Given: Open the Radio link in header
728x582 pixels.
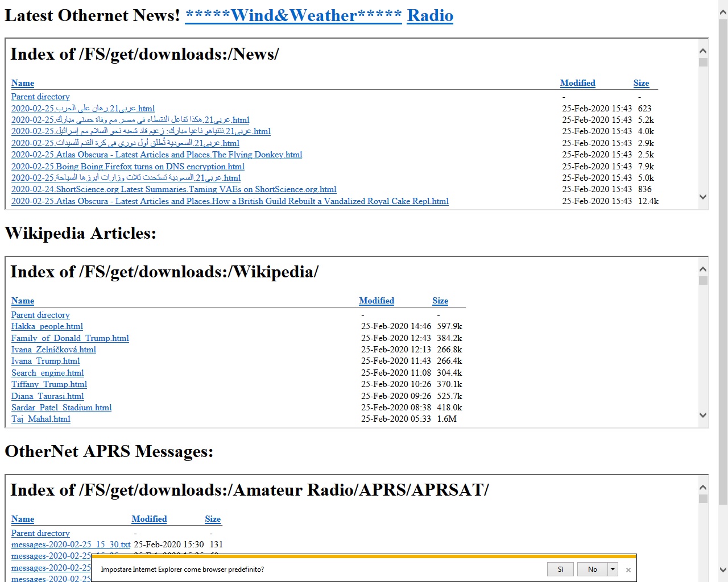Looking at the screenshot, I should pos(430,15).
